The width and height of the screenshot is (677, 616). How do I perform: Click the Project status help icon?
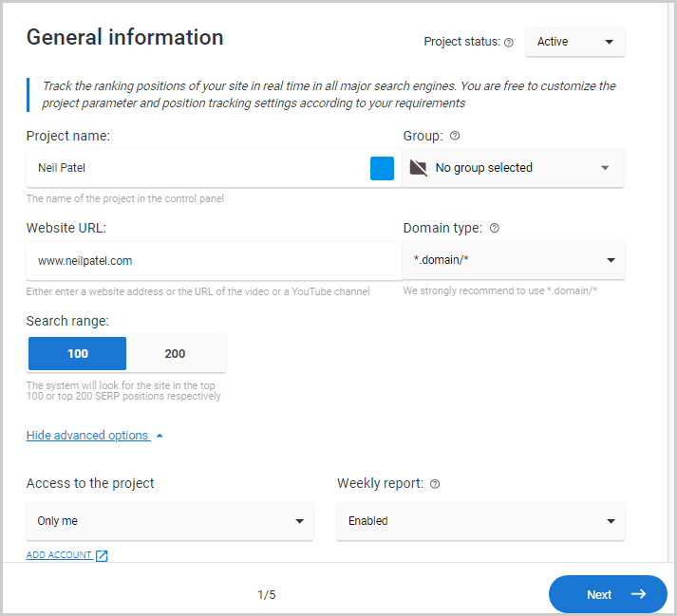click(509, 43)
